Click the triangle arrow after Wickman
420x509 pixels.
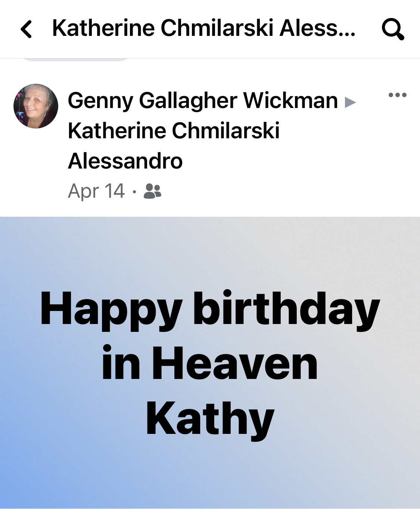[350, 102]
